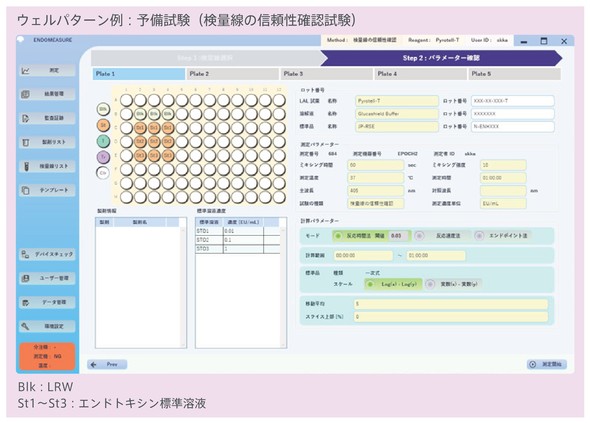Switch to the Plate 5 tab
The width and height of the screenshot is (590, 423).
[515, 74]
